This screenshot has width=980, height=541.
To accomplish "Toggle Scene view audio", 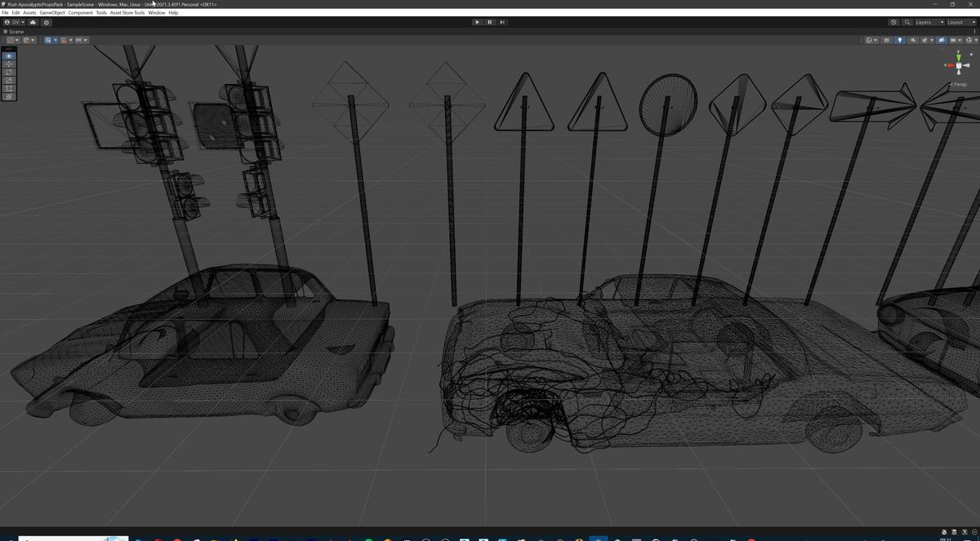I will click(x=913, y=40).
